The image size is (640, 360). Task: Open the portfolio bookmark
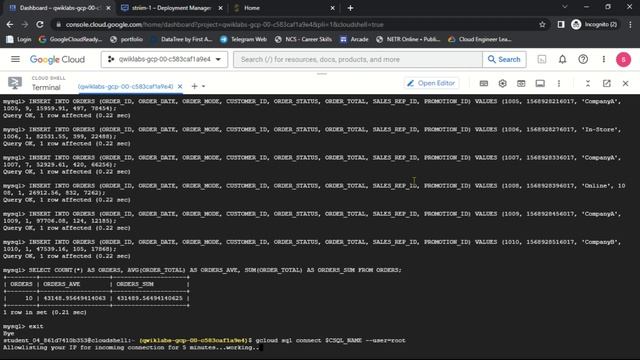tap(127, 39)
